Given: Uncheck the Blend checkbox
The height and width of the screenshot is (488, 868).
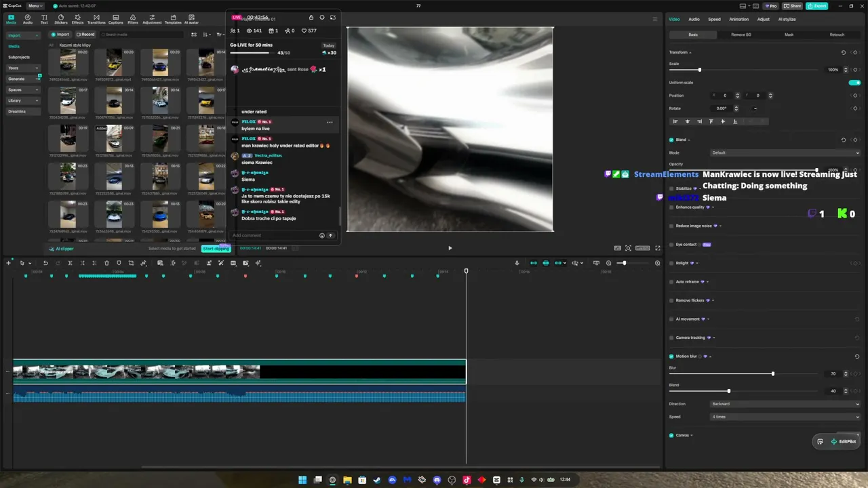Looking at the screenshot, I should pos(671,140).
